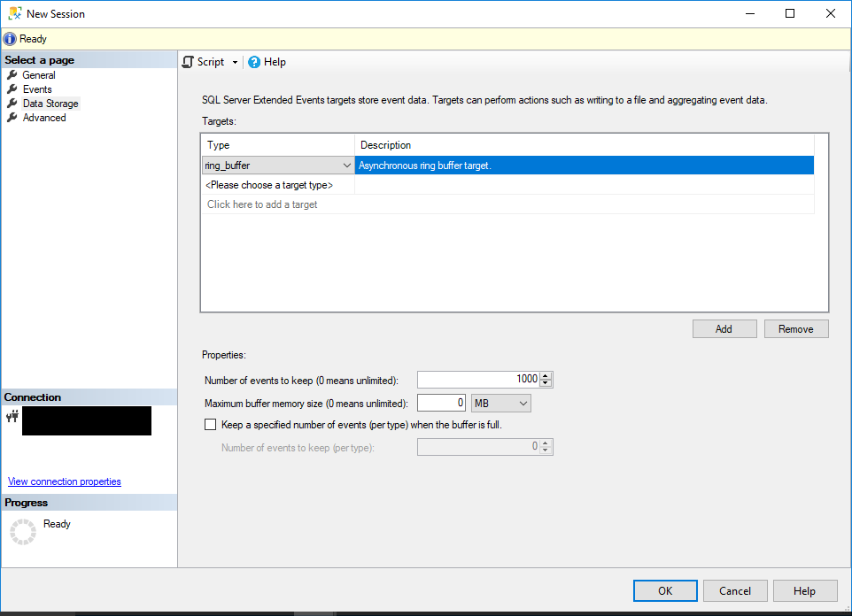The image size is (852, 616).
Task: Click the Events page icon
Action: click(x=12, y=89)
